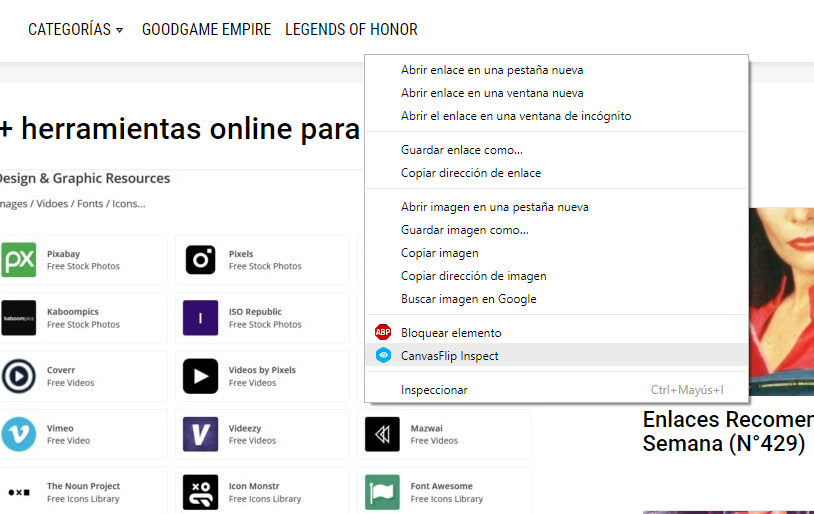The height and width of the screenshot is (514, 814).
Task: Open the GOODGAME EMPIRE nav link
Action: (207, 30)
